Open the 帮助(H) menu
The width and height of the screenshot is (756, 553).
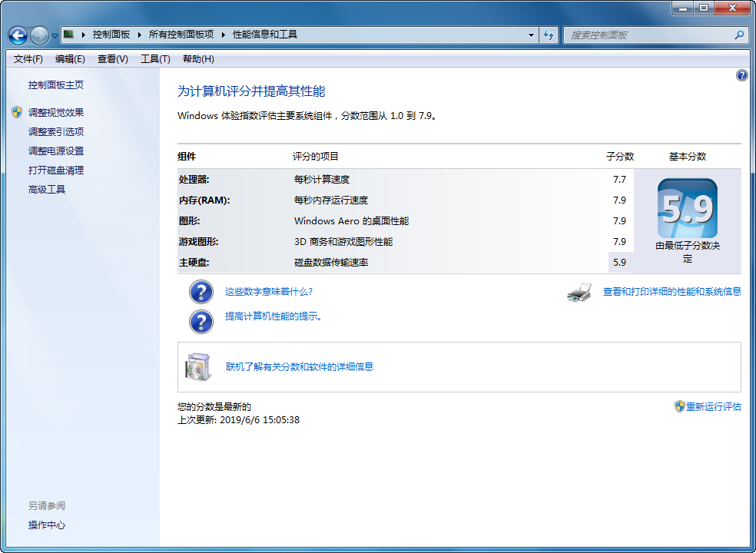tap(198, 59)
